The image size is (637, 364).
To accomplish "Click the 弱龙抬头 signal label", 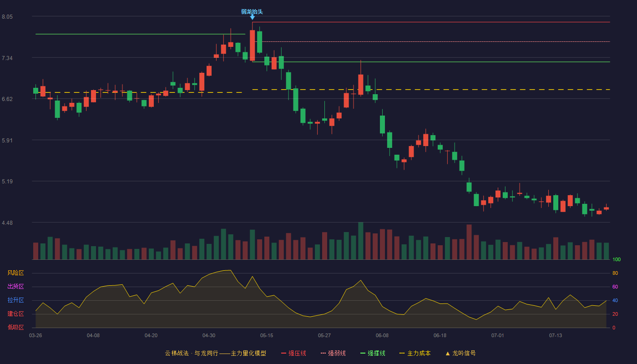I will [252, 12].
